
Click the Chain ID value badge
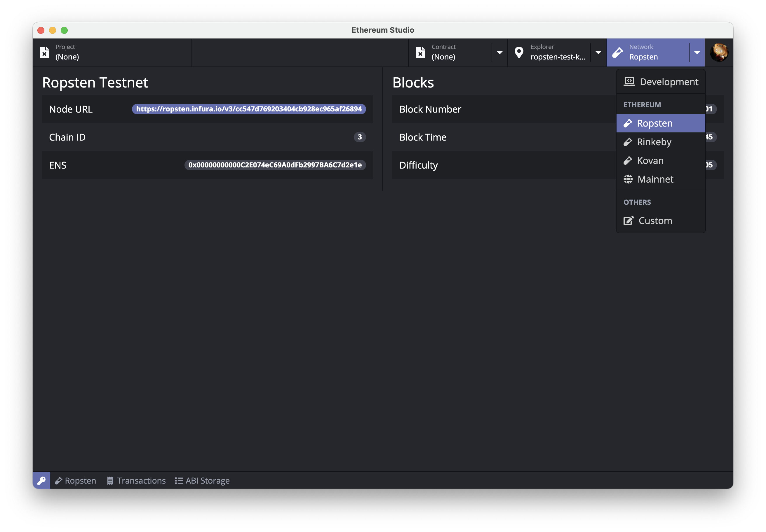[x=359, y=137]
